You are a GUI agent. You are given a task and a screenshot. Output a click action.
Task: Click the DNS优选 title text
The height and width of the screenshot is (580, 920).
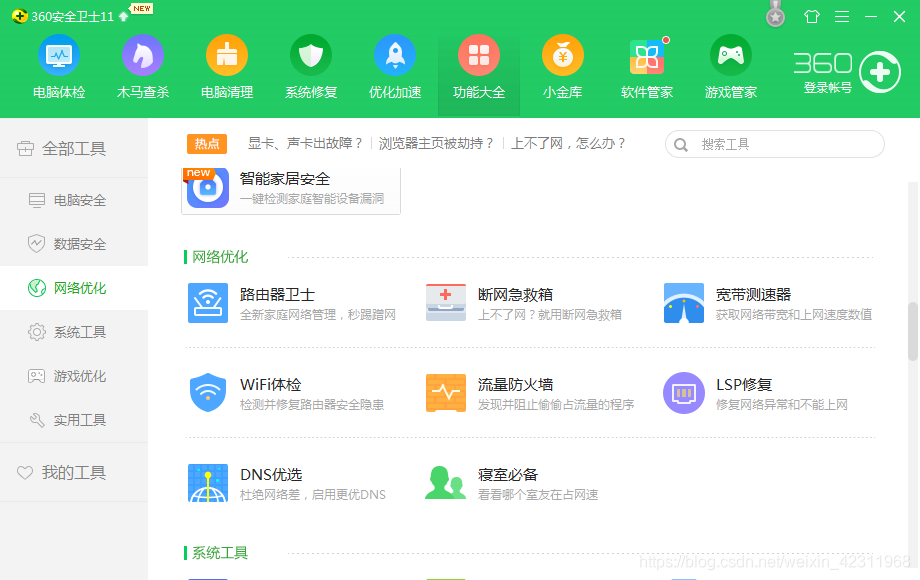[x=271, y=474]
